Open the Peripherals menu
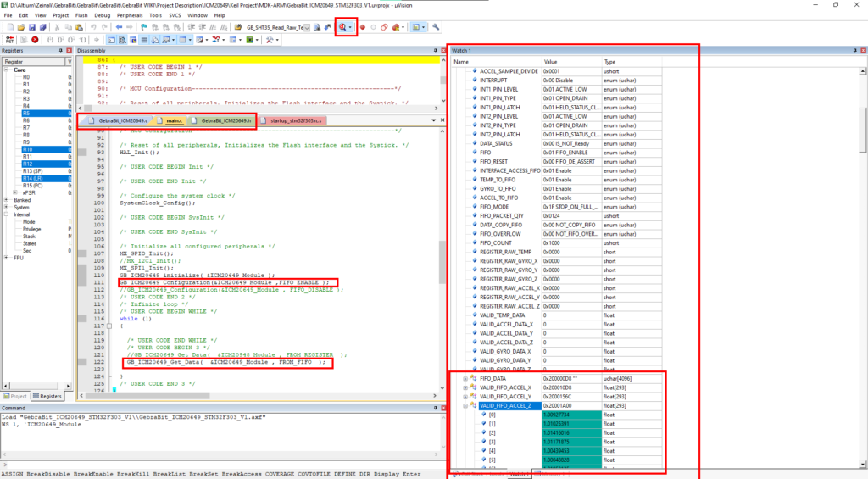The width and height of the screenshot is (868, 479). pos(130,15)
